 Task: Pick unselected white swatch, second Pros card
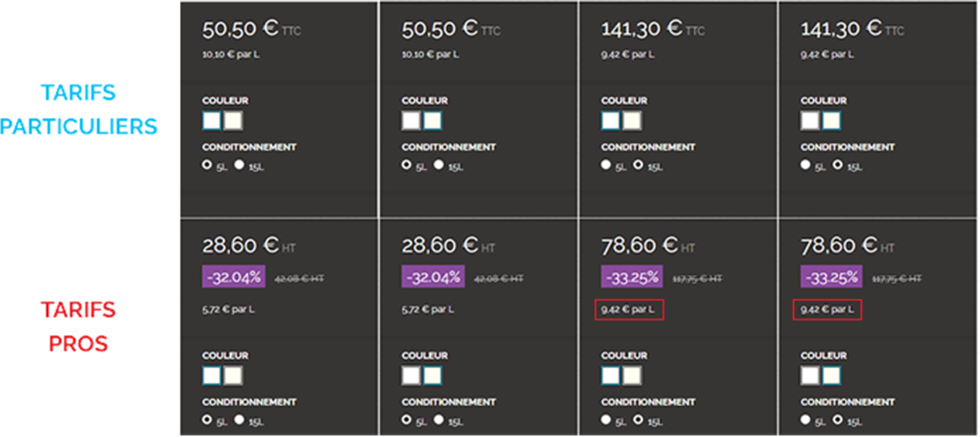coord(412,376)
